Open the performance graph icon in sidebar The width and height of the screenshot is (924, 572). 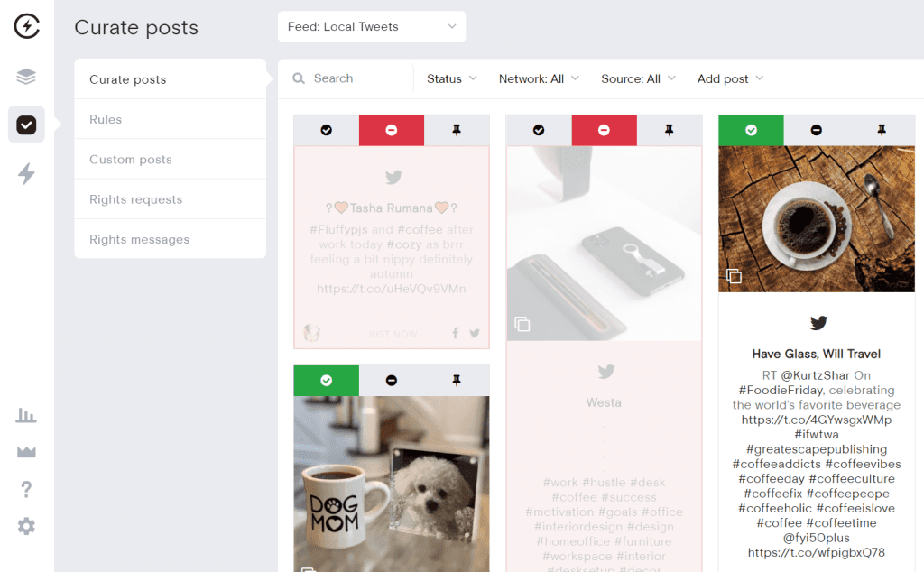click(x=26, y=451)
